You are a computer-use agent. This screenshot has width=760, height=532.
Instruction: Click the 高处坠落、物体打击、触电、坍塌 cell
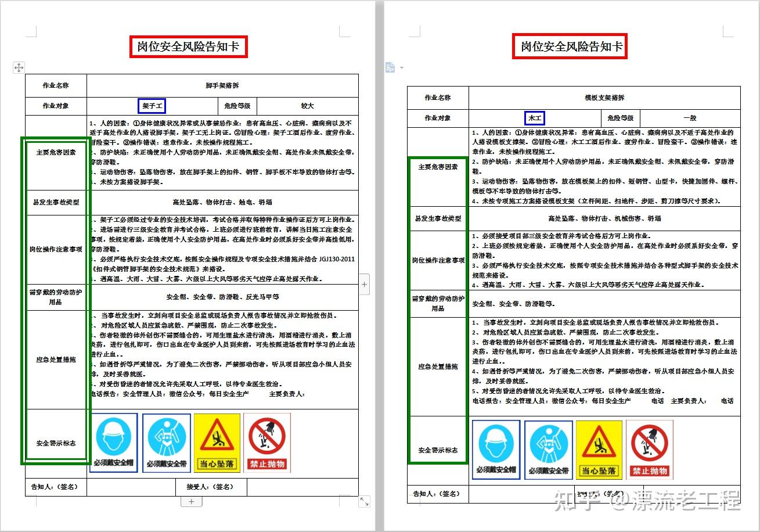[222, 203]
